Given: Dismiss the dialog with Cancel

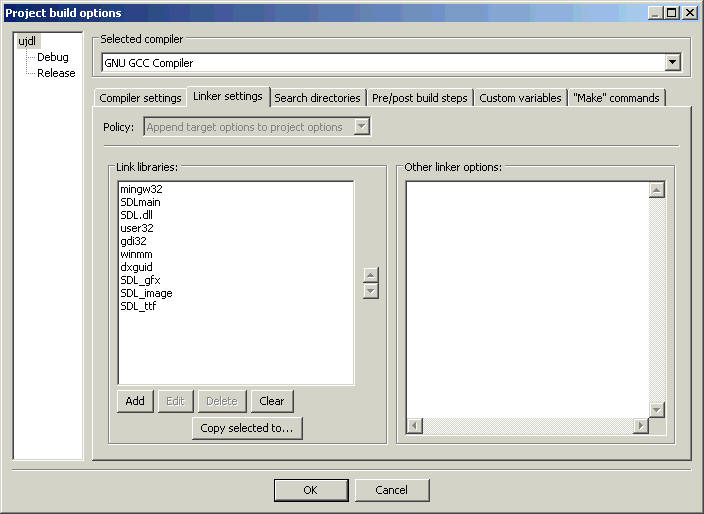Looking at the screenshot, I should tap(391, 490).
